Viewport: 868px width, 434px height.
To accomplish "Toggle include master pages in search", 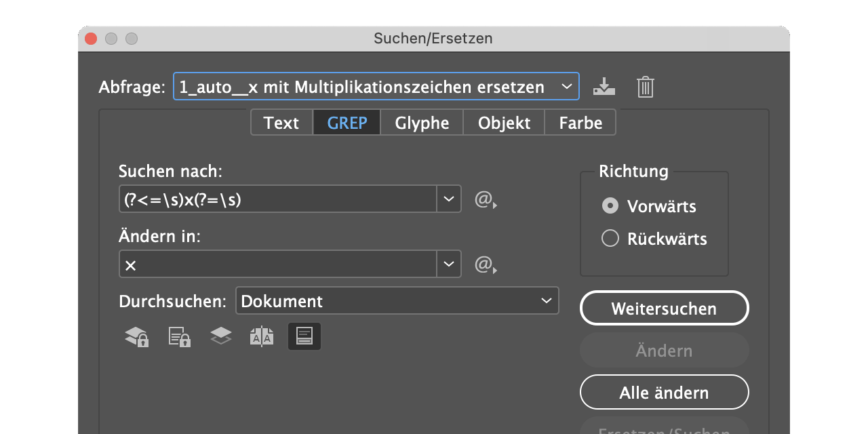I will pyautogui.click(x=262, y=336).
